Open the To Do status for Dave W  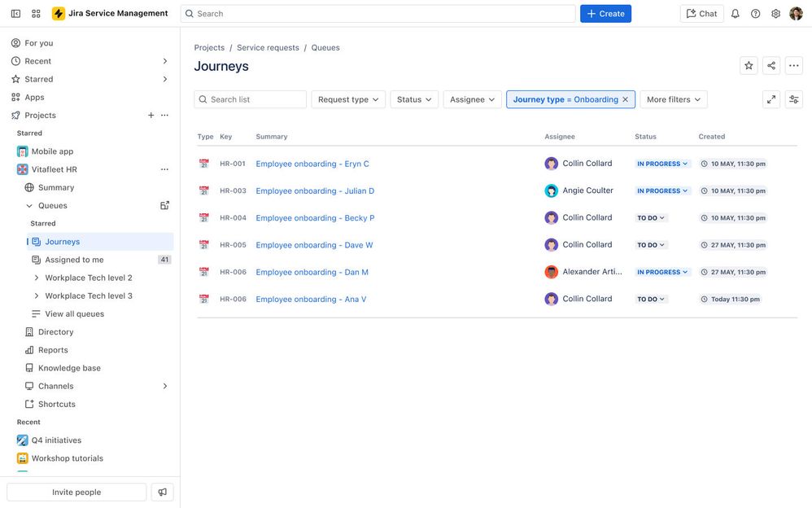[x=651, y=245]
